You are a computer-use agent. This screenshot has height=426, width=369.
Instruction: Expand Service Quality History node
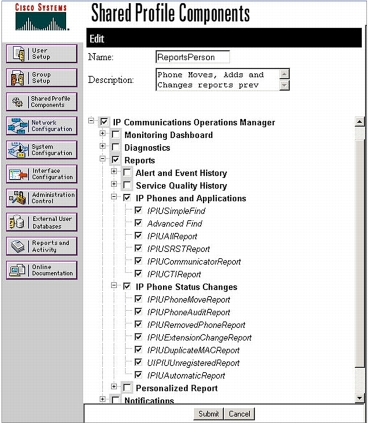(x=114, y=184)
